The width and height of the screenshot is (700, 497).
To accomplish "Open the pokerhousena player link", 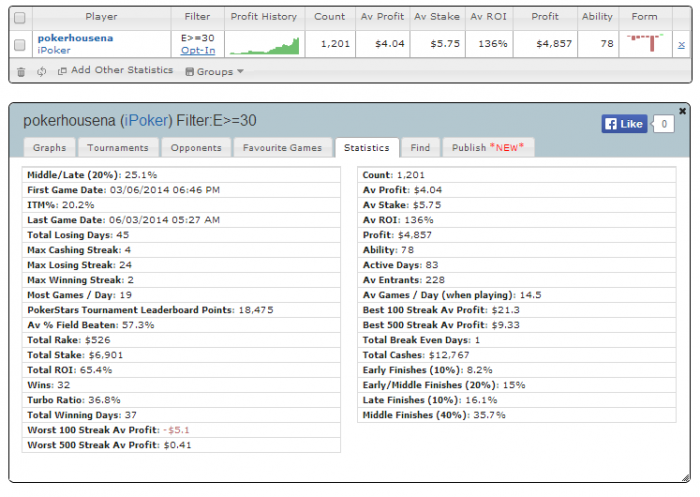I will point(75,38).
